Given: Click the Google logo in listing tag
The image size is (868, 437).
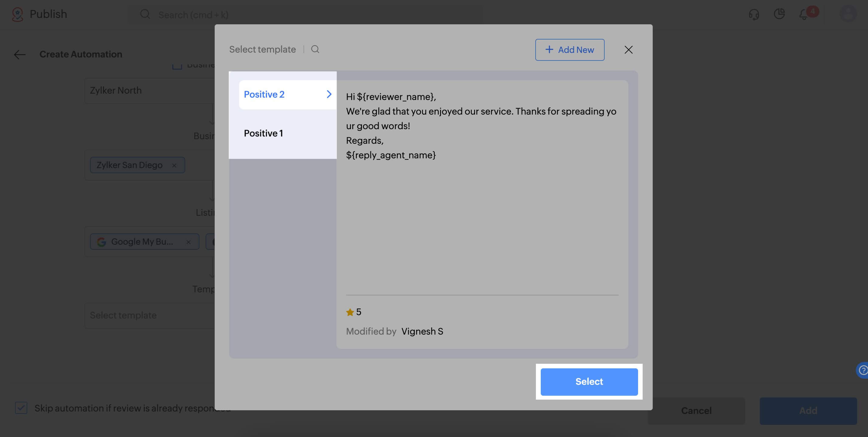Looking at the screenshot, I should (101, 242).
